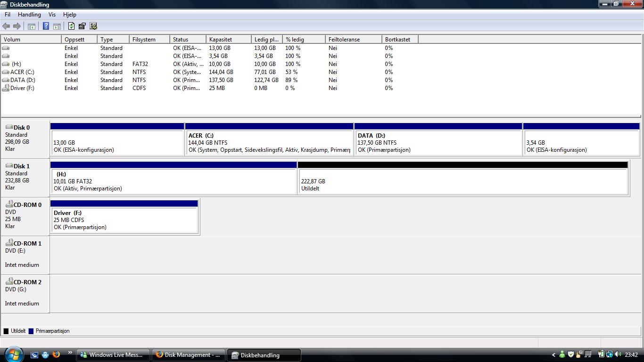Viewport: 644px width, 362px height.
Task: Click the (H:) volume icon in list
Action: pyautogui.click(x=6, y=64)
